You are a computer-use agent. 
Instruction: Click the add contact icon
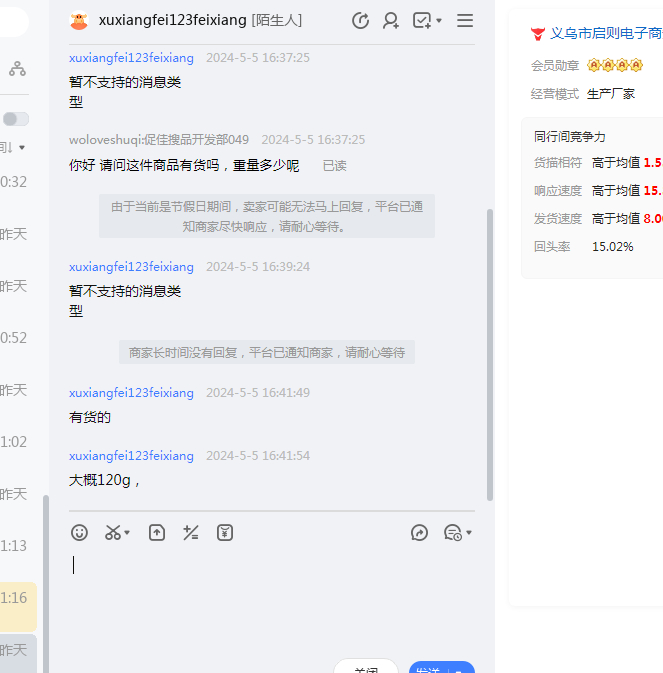tap(391, 21)
